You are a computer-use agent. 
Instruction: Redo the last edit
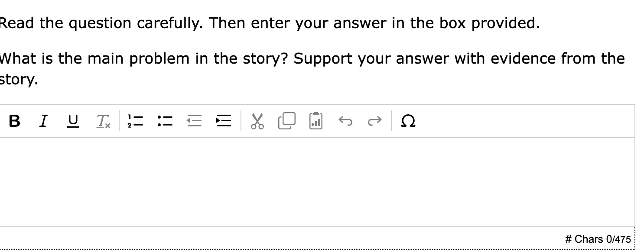click(373, 122)
